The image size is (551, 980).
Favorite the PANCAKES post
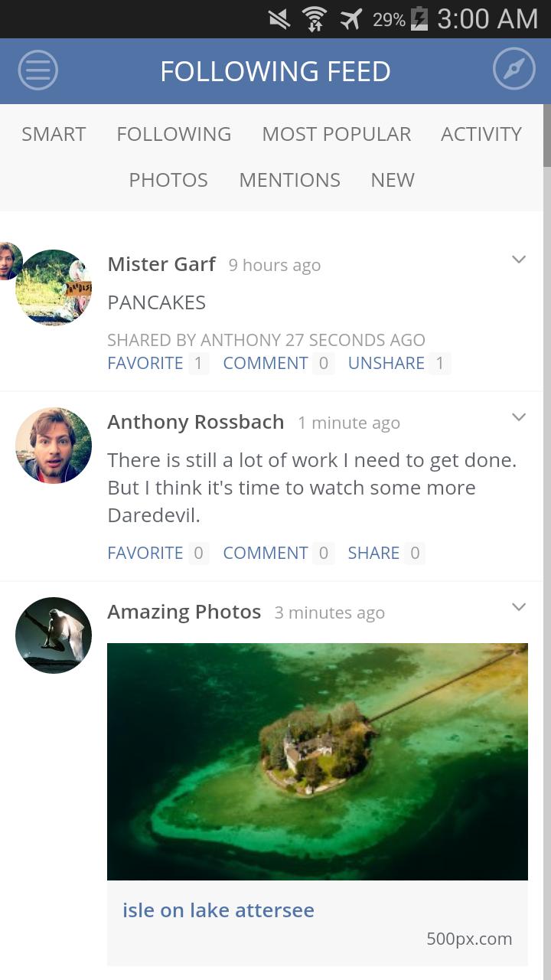(x=145, y=362)
